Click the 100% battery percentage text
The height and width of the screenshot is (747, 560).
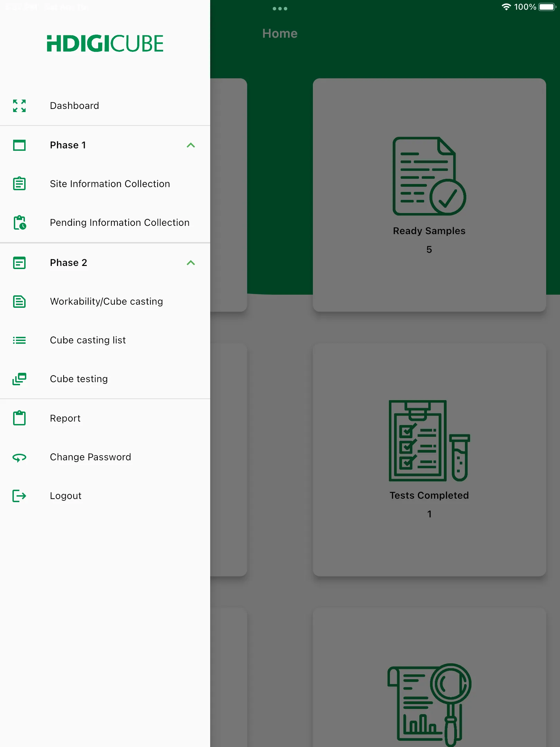(x=525, y=7)
